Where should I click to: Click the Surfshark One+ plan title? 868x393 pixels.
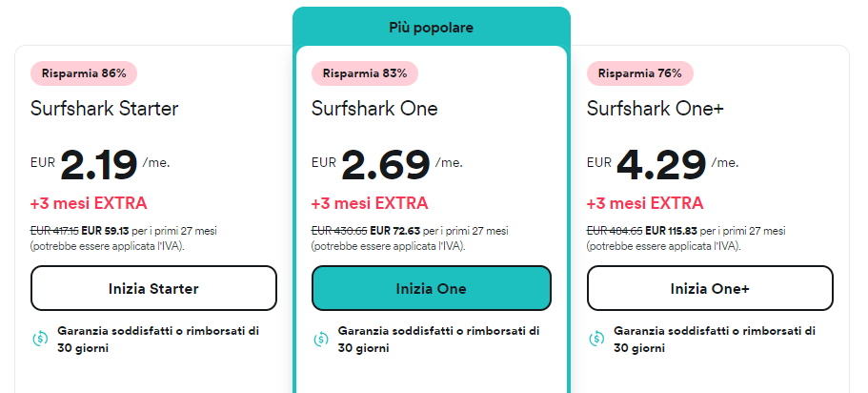(656, 109)
